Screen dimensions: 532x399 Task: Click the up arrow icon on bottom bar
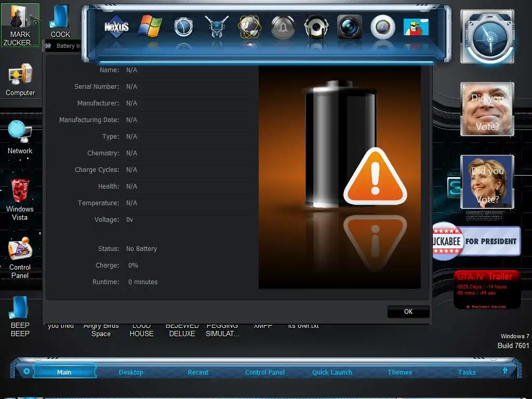[x=505, y=370]
